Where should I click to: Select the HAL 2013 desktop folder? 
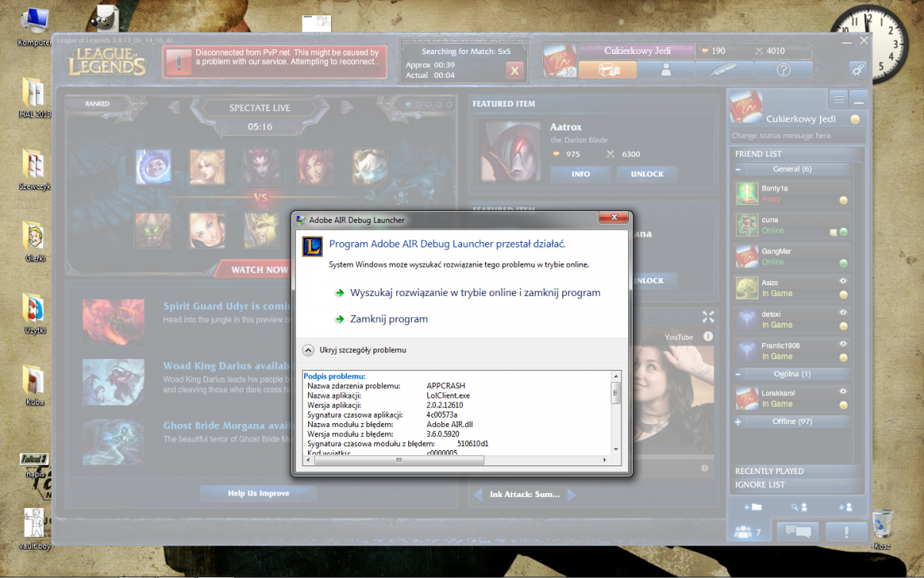[34, 97]
